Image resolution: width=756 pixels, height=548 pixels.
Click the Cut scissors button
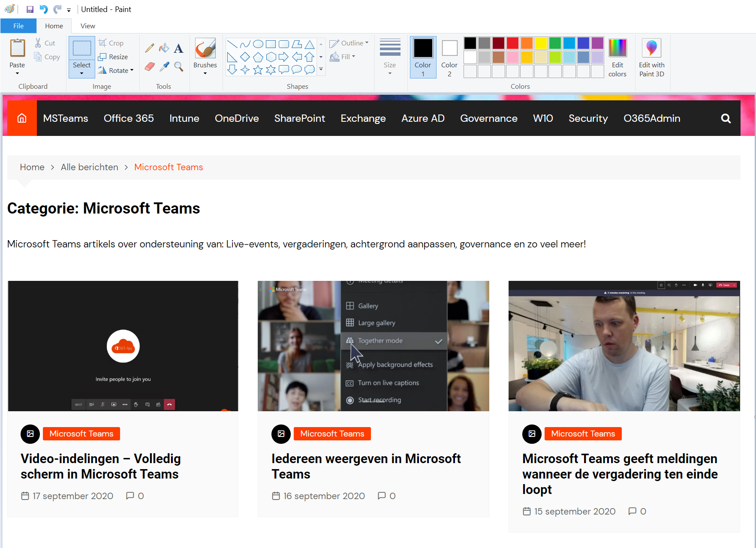pos(45,43)
